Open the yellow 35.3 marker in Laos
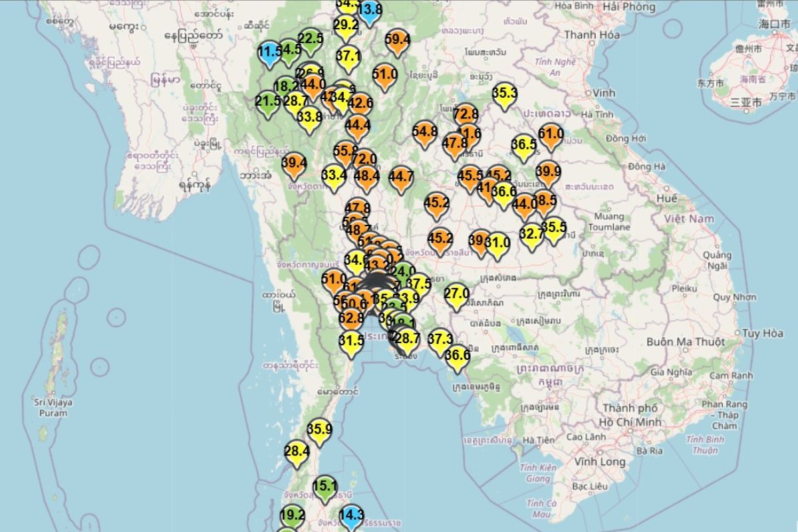 click(x=505, y=96)
